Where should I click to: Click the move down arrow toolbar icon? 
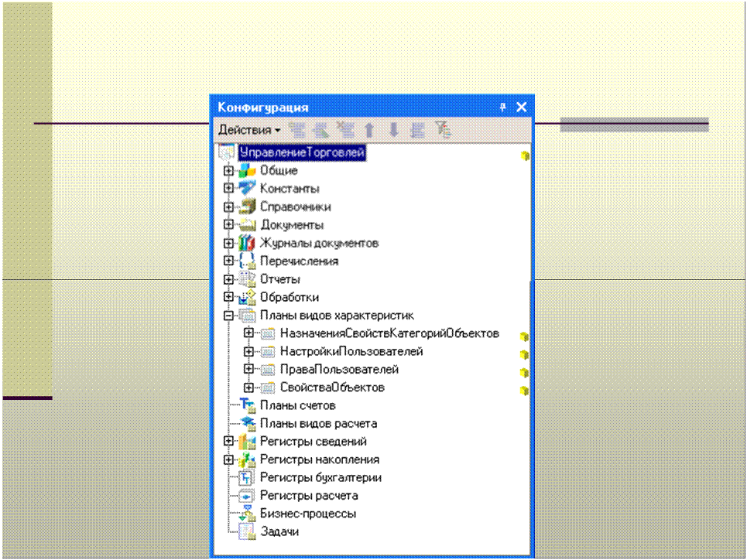point(393,129)
